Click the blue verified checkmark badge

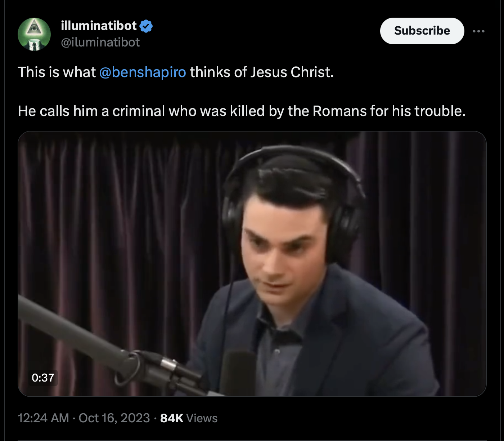146,26
